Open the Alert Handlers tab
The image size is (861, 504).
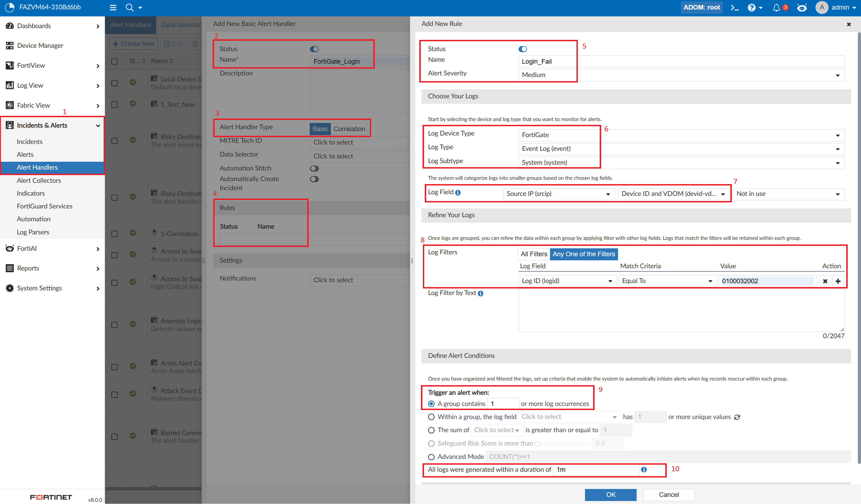tap(131, 25)
